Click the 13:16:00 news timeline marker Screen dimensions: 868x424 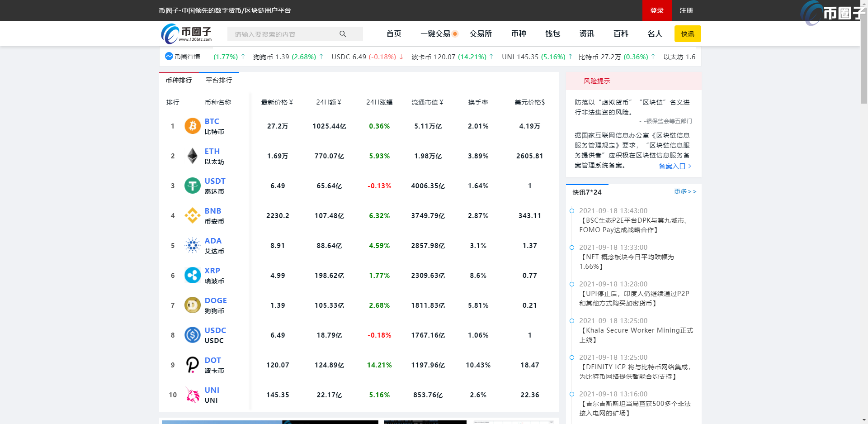click(x=572, y=394)
